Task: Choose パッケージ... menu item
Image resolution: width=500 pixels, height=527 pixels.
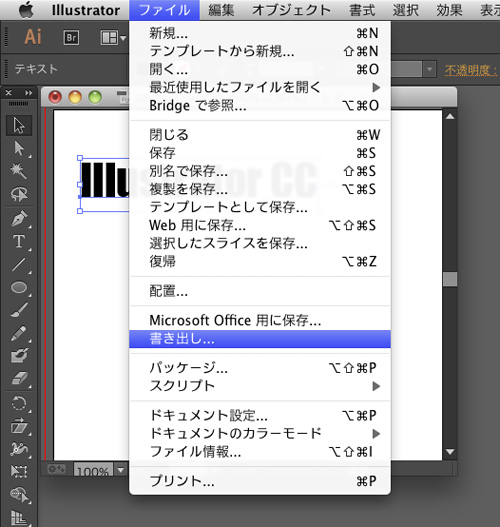Action: click(260, 368)
